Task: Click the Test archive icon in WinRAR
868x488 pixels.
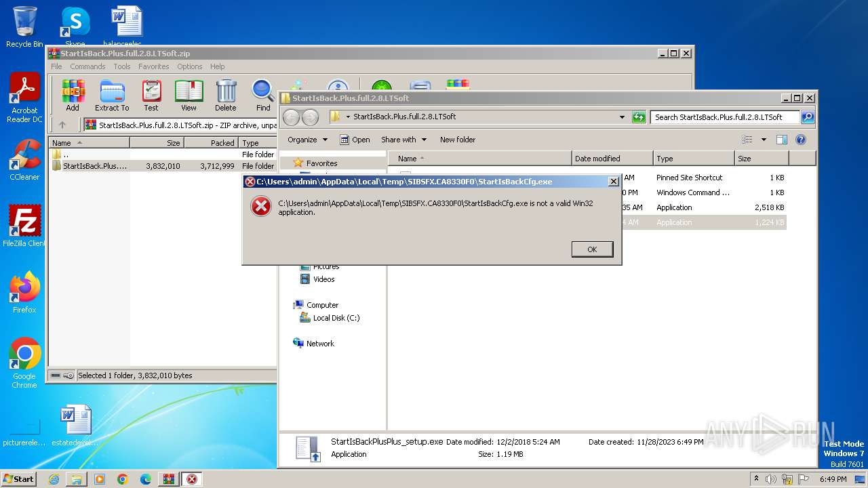Action: tap(151, 96)
